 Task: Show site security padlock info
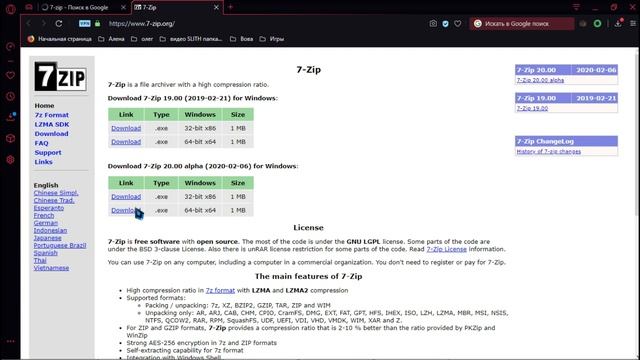point(98,24)
